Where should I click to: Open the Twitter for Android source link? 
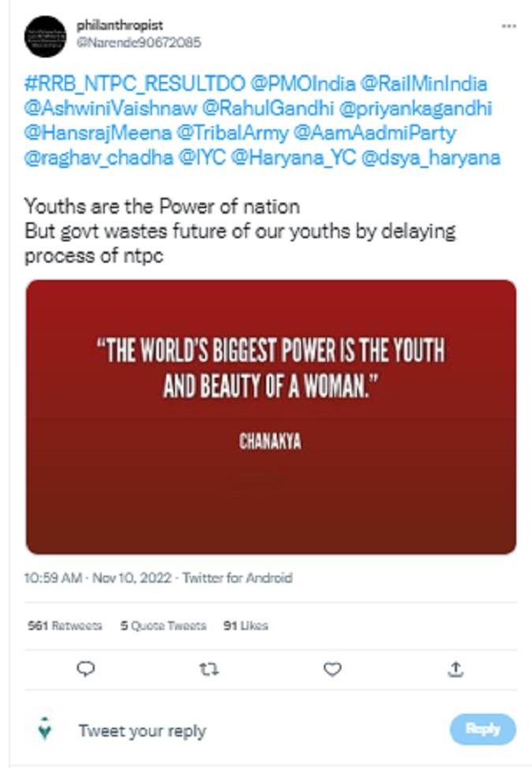point(237,578)
